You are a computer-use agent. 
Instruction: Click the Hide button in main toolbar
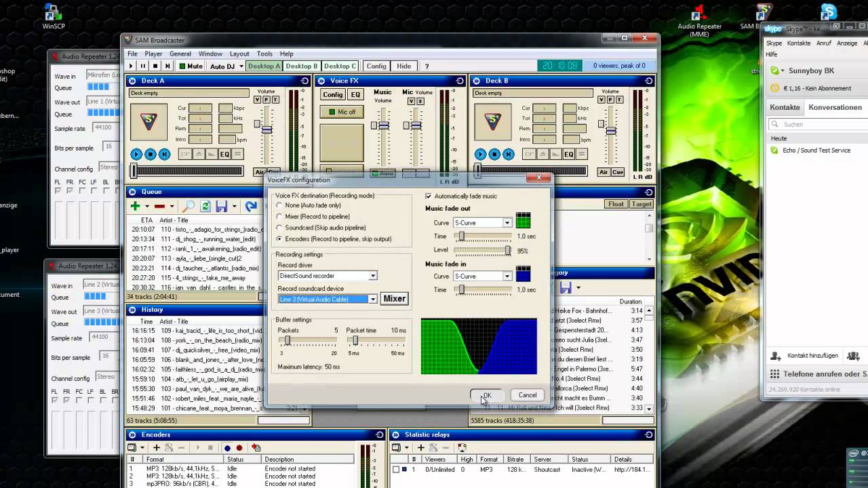(x=403, y=66)
